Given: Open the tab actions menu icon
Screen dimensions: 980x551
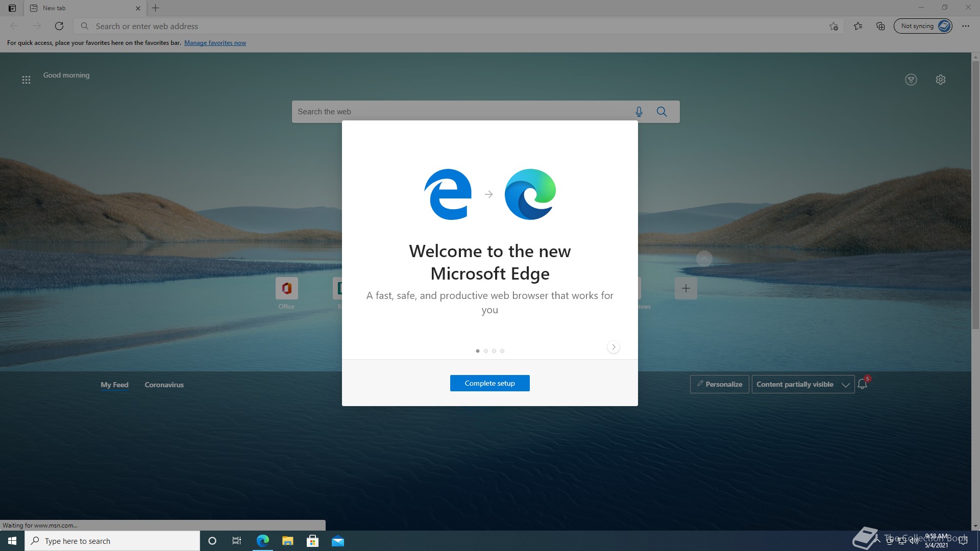Looking at the screenshot, I should (x=12, y=8).
